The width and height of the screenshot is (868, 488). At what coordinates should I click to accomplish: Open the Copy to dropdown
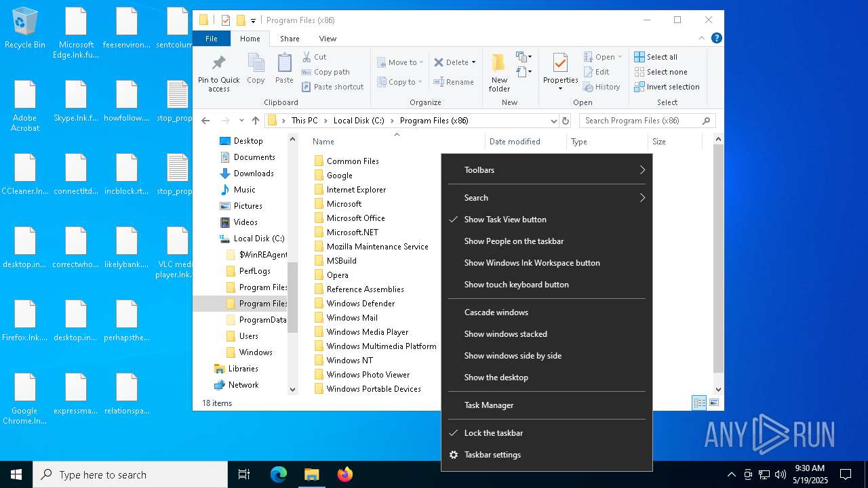pyautogui.click(x=400, y=82)
